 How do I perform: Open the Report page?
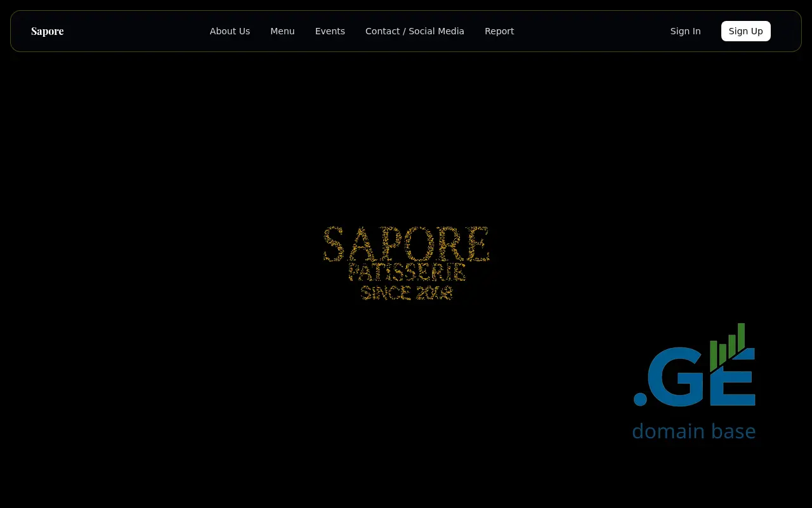(x=499, y=31)
